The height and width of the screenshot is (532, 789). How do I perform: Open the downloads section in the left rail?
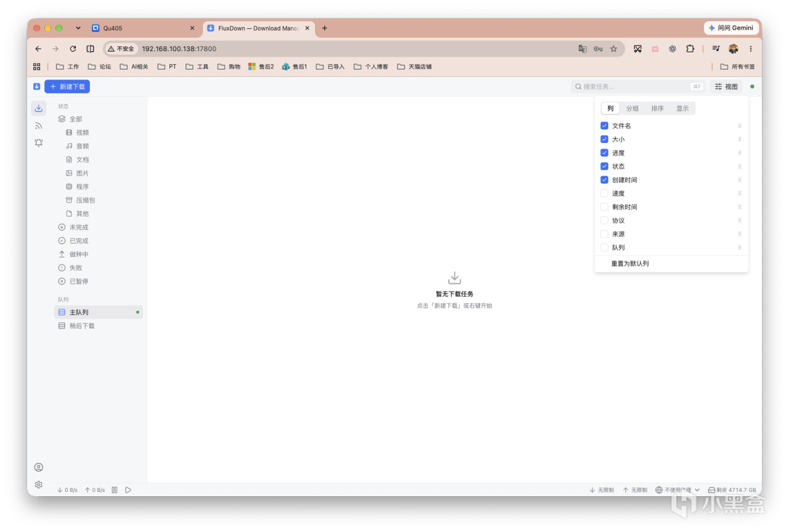[x=39, y=108]
